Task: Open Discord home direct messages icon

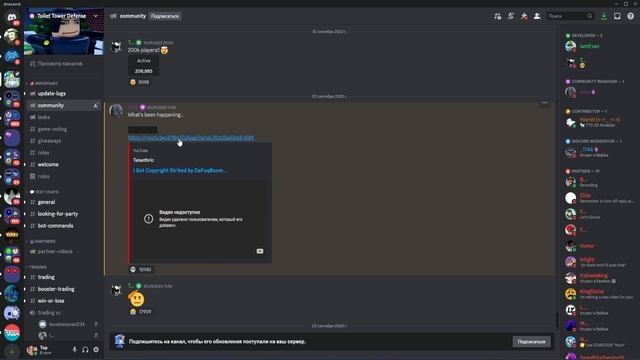Action: pyautogui.click(x=11, y=18)
